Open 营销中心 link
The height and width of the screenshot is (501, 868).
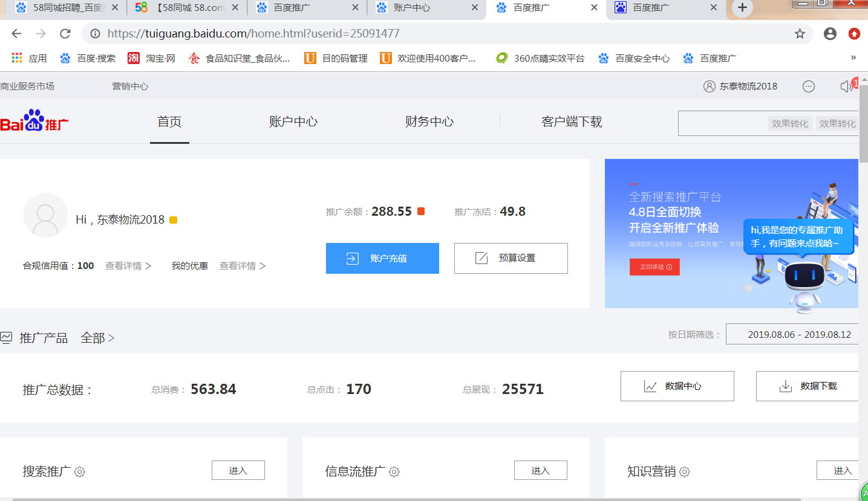click(x=130, y=86)
